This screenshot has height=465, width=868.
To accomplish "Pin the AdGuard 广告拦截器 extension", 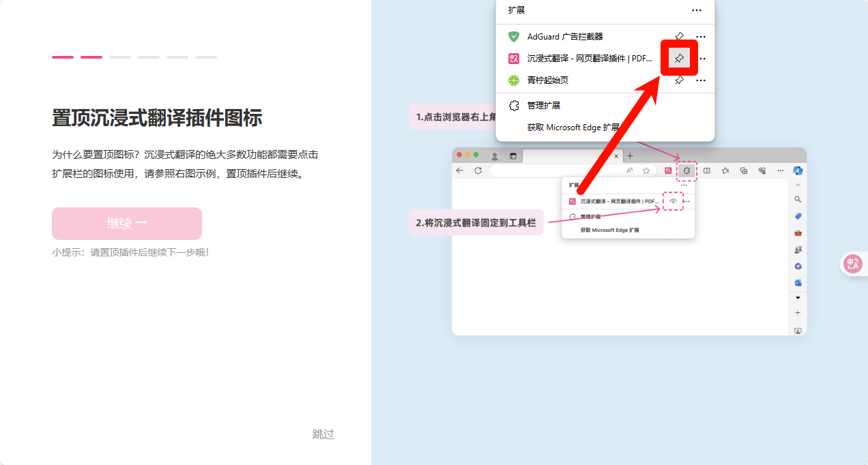I will point(679,36).
